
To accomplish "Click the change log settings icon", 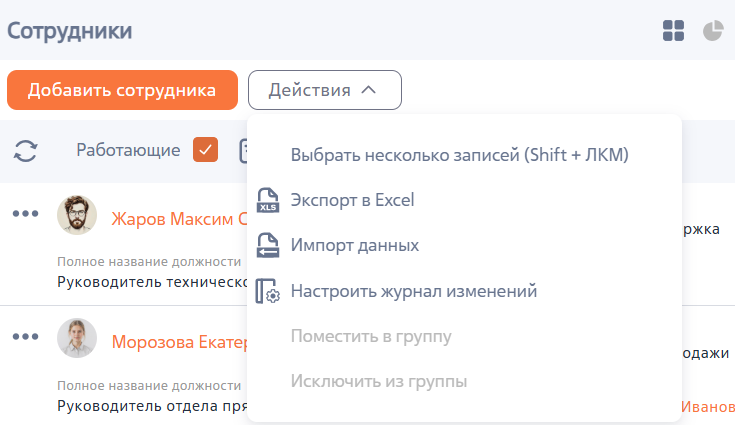I will (x=268, y=291).
